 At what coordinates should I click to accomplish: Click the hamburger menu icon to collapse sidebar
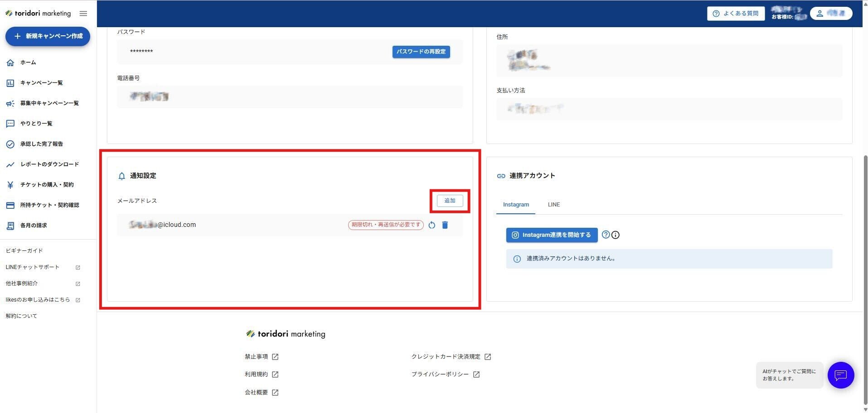coord(83,14)
